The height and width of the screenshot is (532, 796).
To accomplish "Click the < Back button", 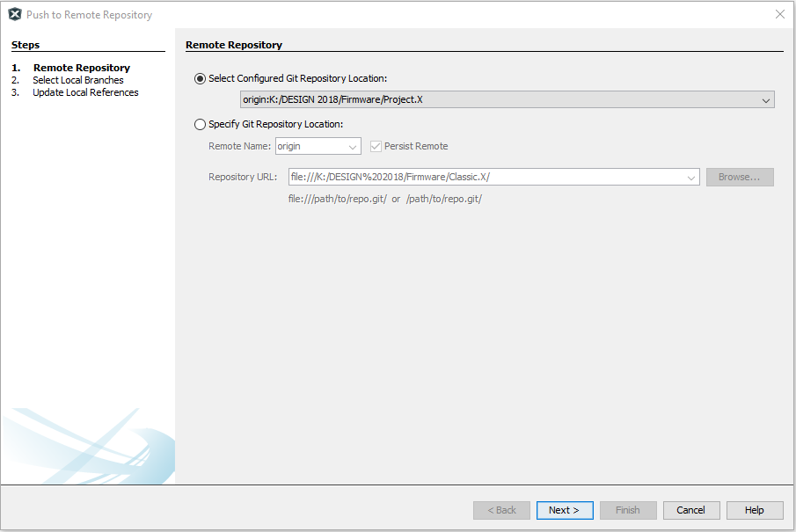I will pyautogui.click(x=501, y=510).
